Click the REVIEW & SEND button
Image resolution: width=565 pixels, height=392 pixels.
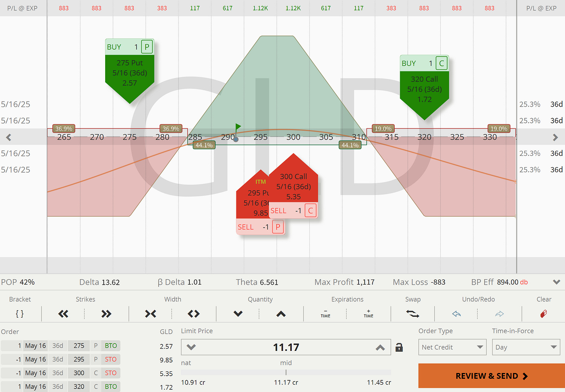click(x=492, y=376)
